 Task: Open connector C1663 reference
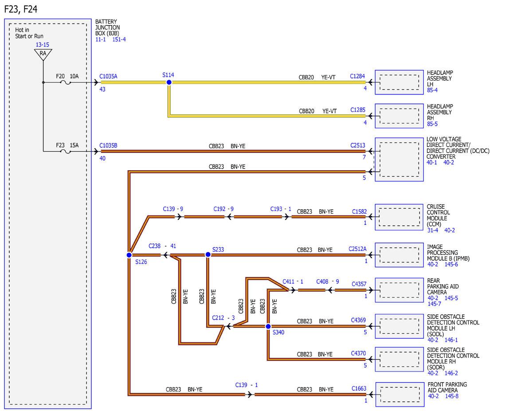point(359,389)
